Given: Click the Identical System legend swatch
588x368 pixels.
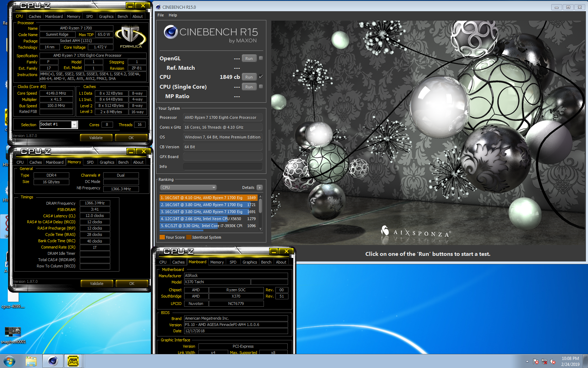Looking at the screenshot, I should point(189,237).
